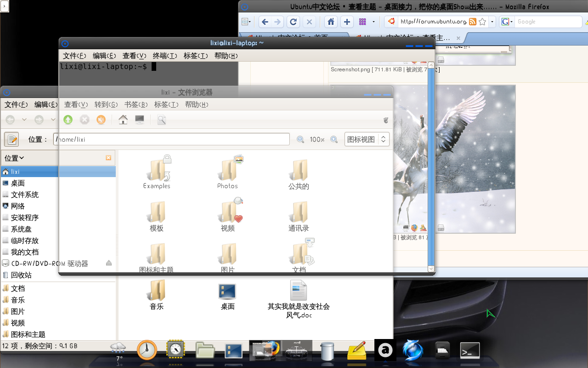Viewport: 588px width, 368px height.
Task: Open terminal 终端(T) menu
Action: coord(165,56)
